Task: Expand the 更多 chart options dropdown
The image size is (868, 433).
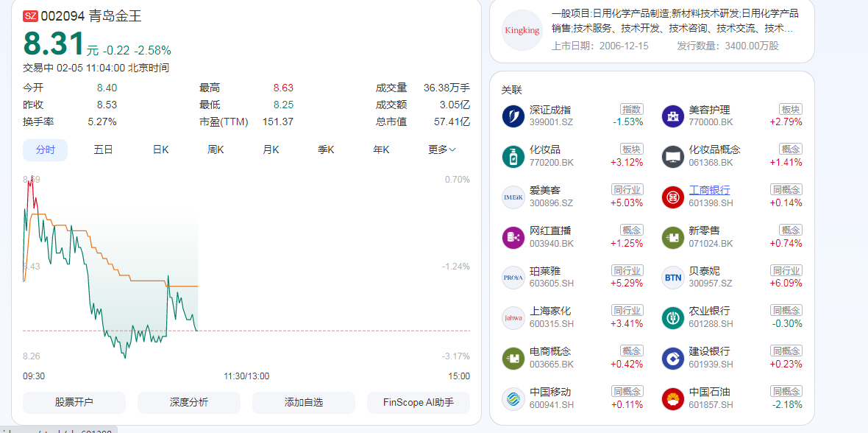Action: [x=442, y=149]
